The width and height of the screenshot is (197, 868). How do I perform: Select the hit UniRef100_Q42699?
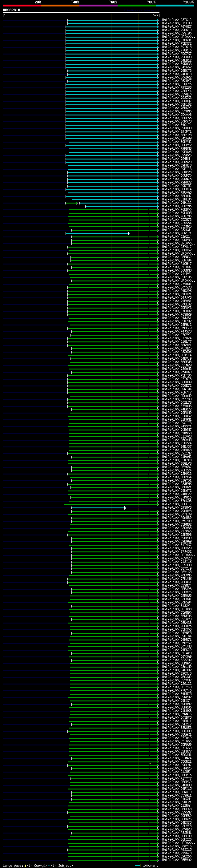click(177, 139)
